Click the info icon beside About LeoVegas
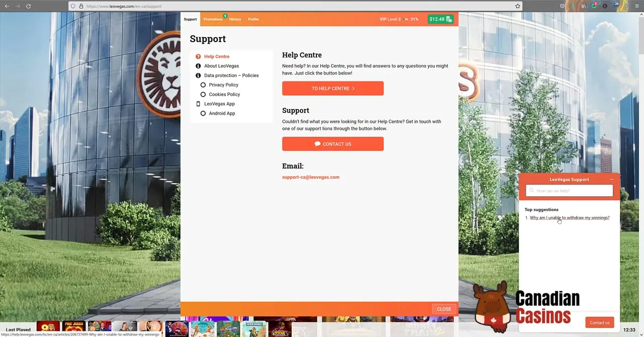644x337 pixels. tap(198, 66)
